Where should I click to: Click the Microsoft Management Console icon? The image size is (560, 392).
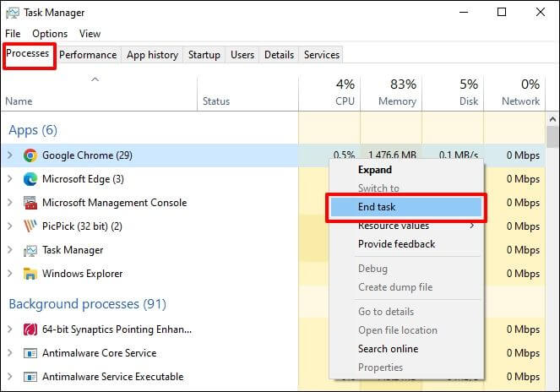(x=30, y=203)
